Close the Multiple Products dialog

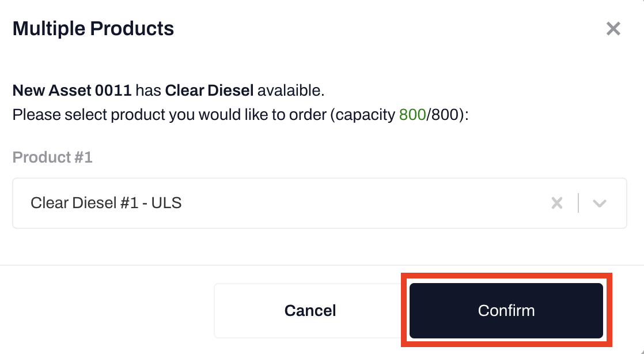pyautogui.click(x=613, y=29)
